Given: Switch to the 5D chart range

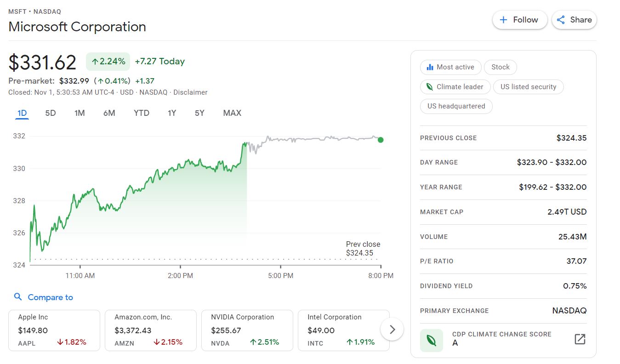Looking at the screenshot, I should [x=51, y=113].
